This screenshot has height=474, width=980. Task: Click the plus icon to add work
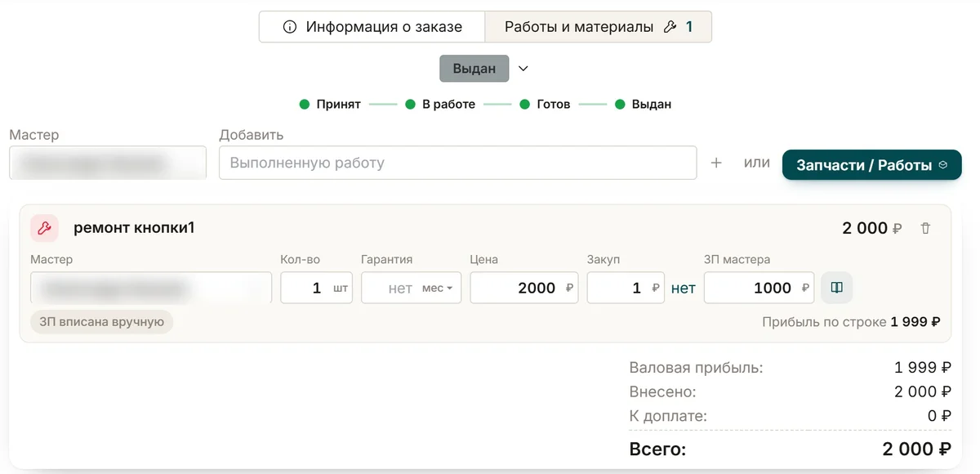point(716,163)
